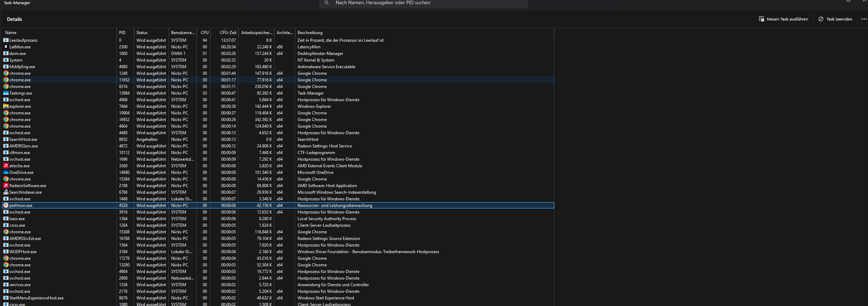Screen dimensions: 868x306
Task: Sort by the Name column header
Action: 59,33
